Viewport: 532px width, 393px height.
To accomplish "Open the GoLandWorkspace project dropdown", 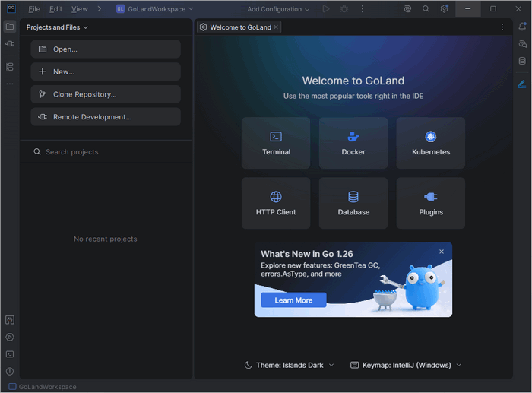I will point(155,9).
